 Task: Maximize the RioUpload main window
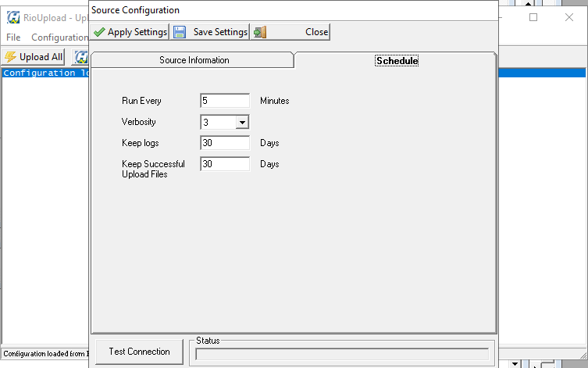533,17
